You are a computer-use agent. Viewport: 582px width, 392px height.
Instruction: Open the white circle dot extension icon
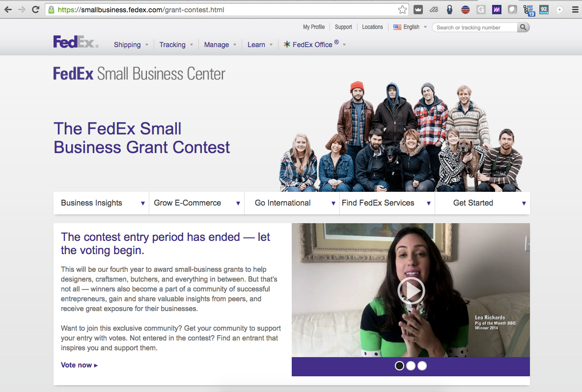click(560, 10)
